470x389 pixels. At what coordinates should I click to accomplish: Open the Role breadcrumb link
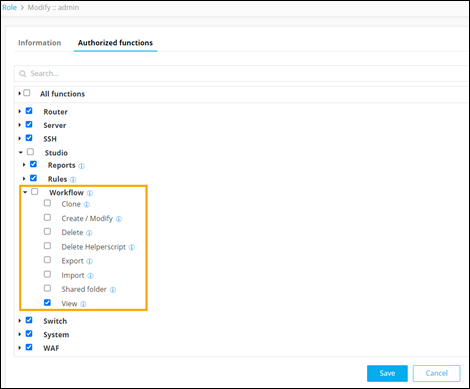[9, 7]
